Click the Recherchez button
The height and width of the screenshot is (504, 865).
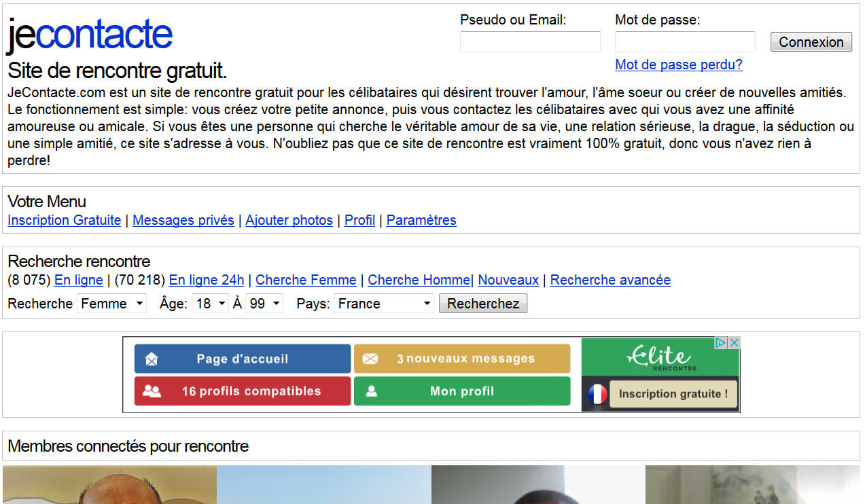click(x=483, y=304)
